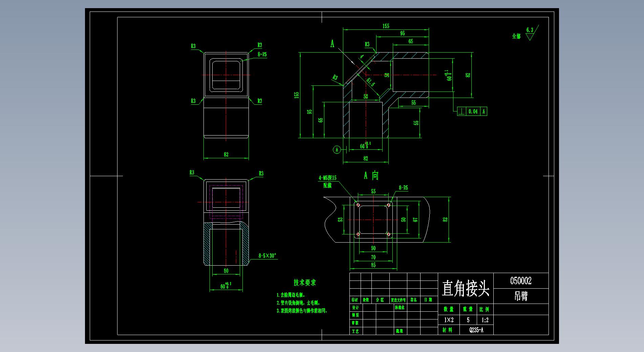Select the '签名' column header

[413, 300]
